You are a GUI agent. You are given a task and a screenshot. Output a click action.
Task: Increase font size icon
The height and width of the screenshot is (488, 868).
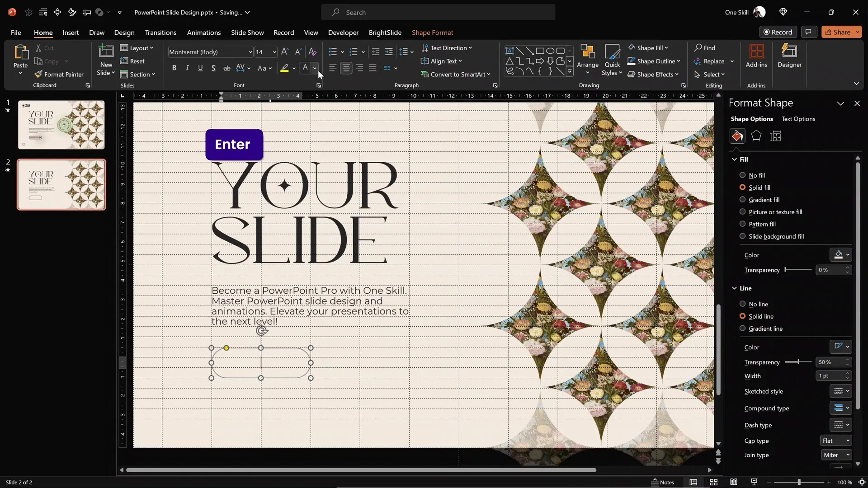[x=284, y=52]
